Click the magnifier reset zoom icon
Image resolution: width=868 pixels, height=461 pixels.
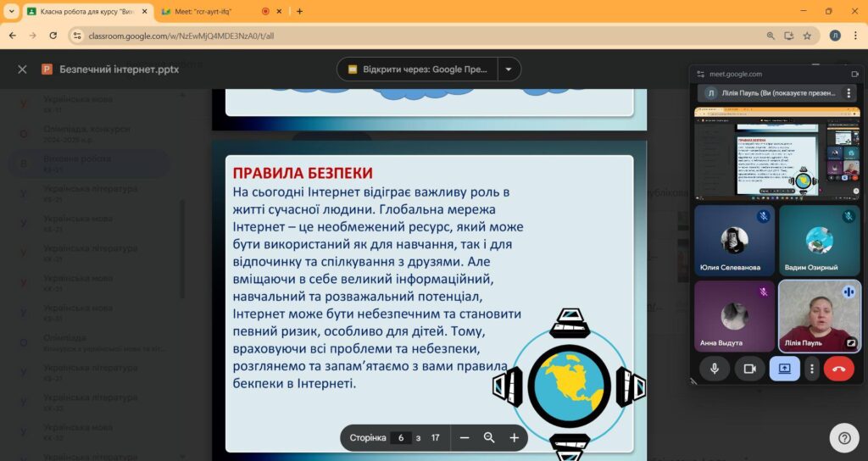coord(489,438)
